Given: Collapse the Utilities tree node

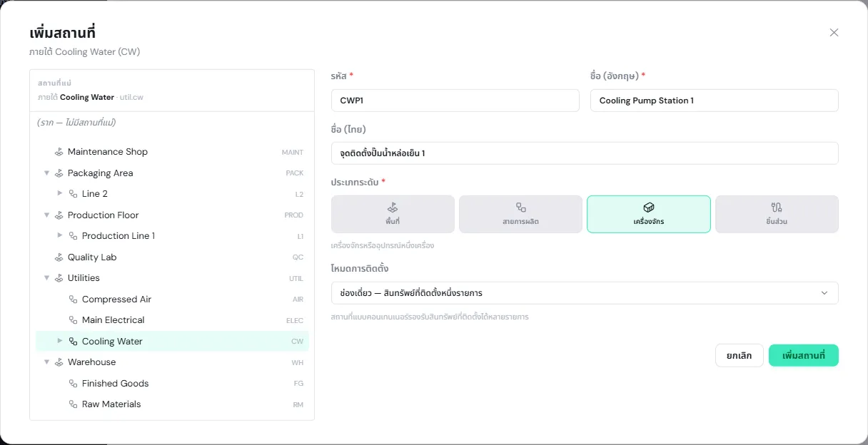Looking at the screenshot, I should [46, 278].
